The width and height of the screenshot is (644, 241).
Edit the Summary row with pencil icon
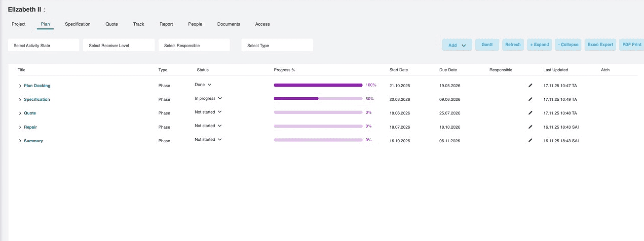coord(530,140)
